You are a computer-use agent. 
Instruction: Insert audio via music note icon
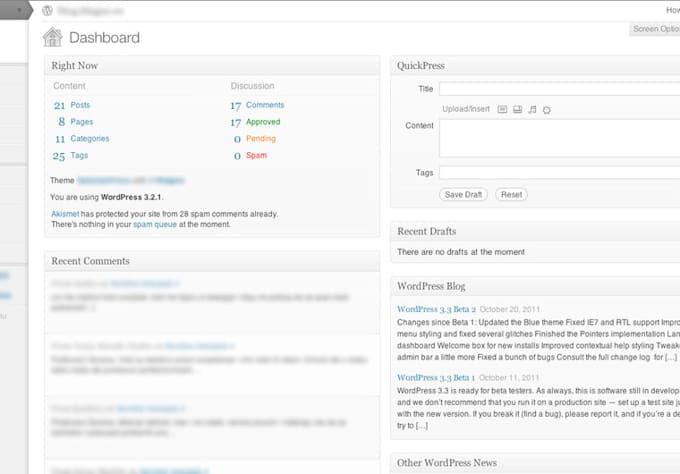[532, 109]
